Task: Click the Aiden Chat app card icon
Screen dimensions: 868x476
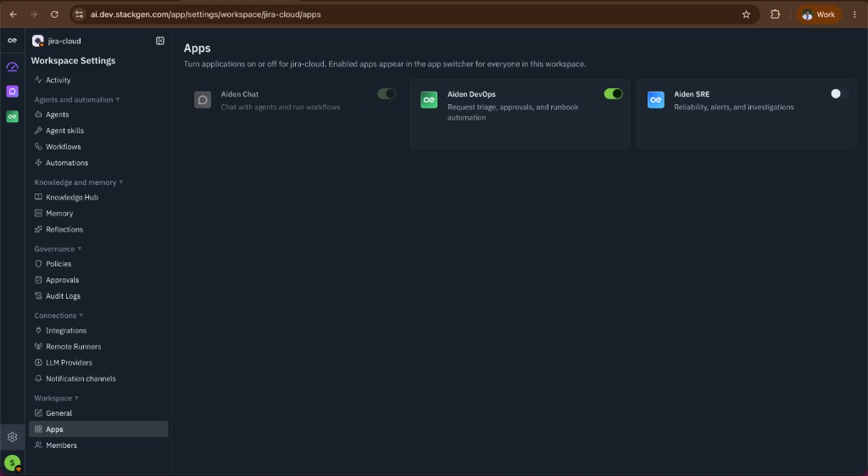Action: coord(203,100)
